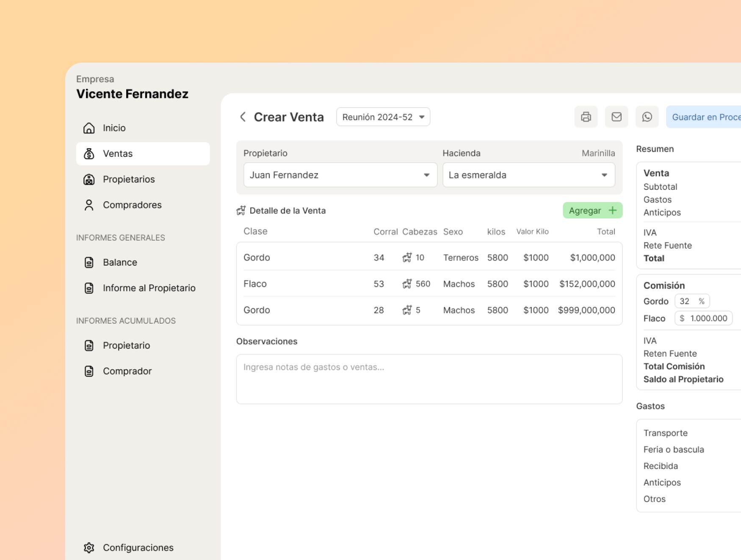The width and height of the screenshot is (741, 560).
Task: Go to Compradores in the sidebar
Action: point(143,205)
